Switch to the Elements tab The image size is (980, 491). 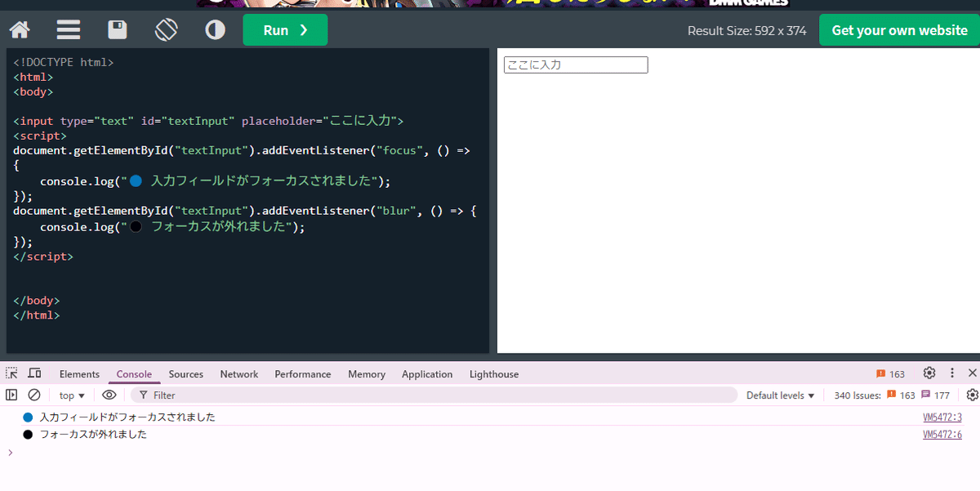point(79,374)
